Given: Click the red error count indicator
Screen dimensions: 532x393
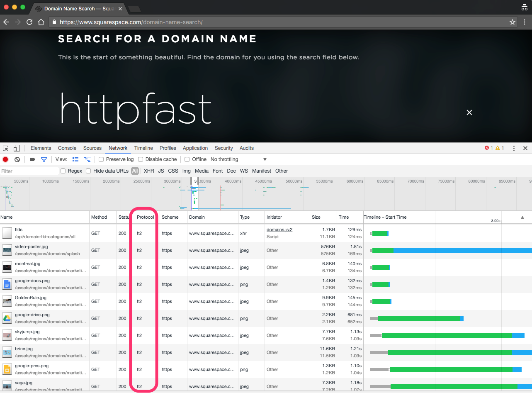Looking at the screenshot, I should pyautogui.click(x=489, y=148).
